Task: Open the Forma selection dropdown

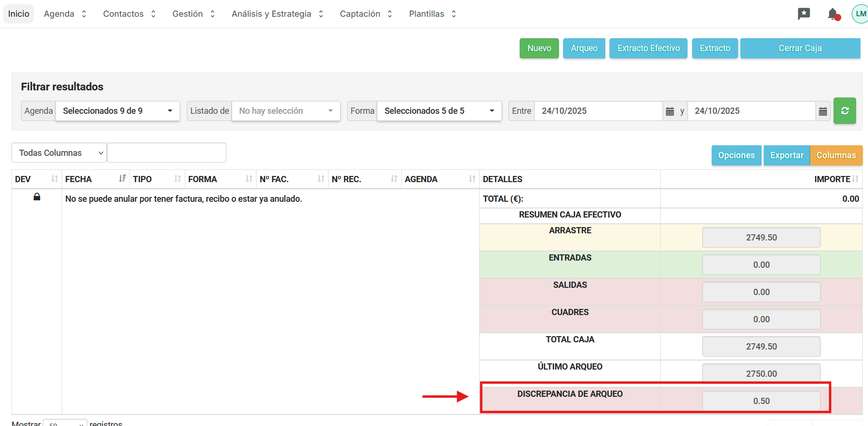Action: click(439, 111)
